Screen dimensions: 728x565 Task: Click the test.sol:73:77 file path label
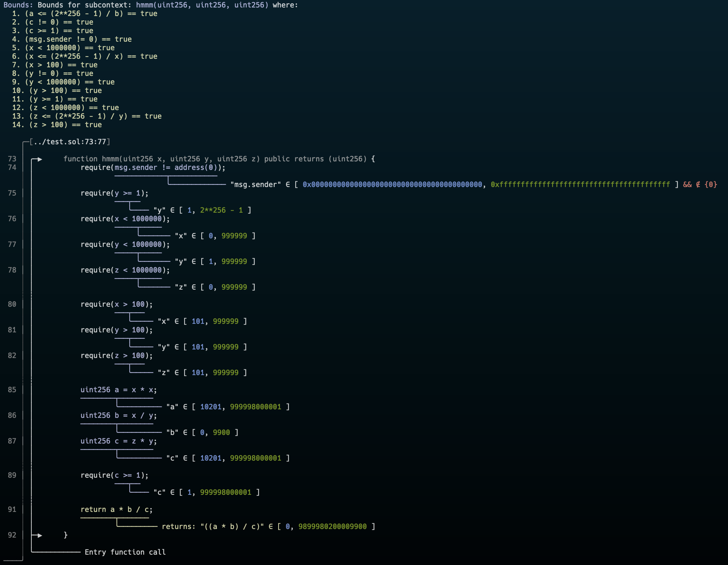[x=69, y=142]
